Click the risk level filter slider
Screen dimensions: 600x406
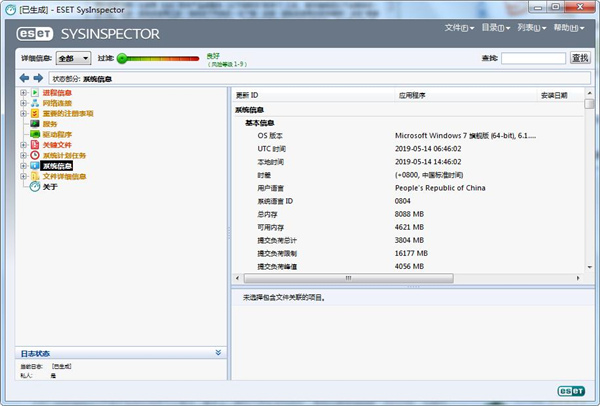tap(160, 59)
